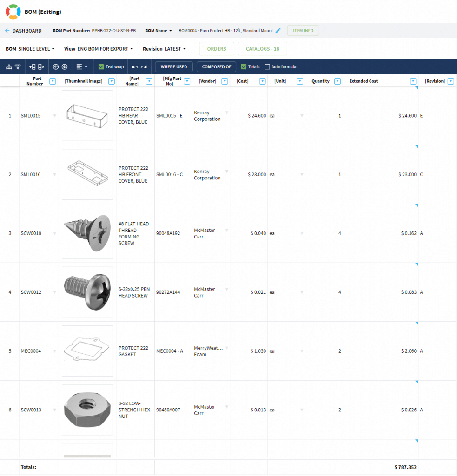
Task: Expand the unit dropdown for SCW0018
Action: pyautogui.click(x=302, y=233)
